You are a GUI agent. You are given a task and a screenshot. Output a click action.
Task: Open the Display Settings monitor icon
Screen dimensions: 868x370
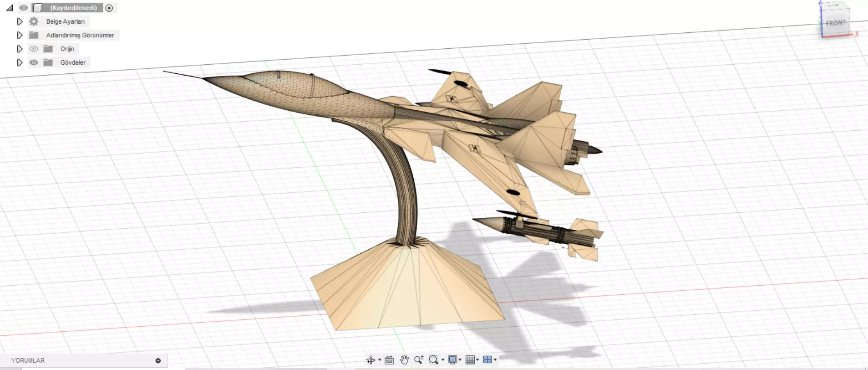tap(452, 360)
